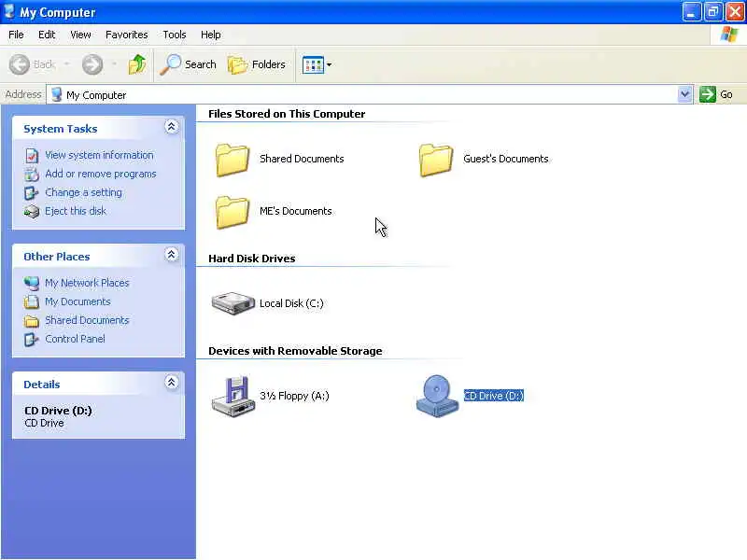The width and height of the screenshot is (747, 560).
Task: Open the Favorites menu
Action: (x=127, y=35)
